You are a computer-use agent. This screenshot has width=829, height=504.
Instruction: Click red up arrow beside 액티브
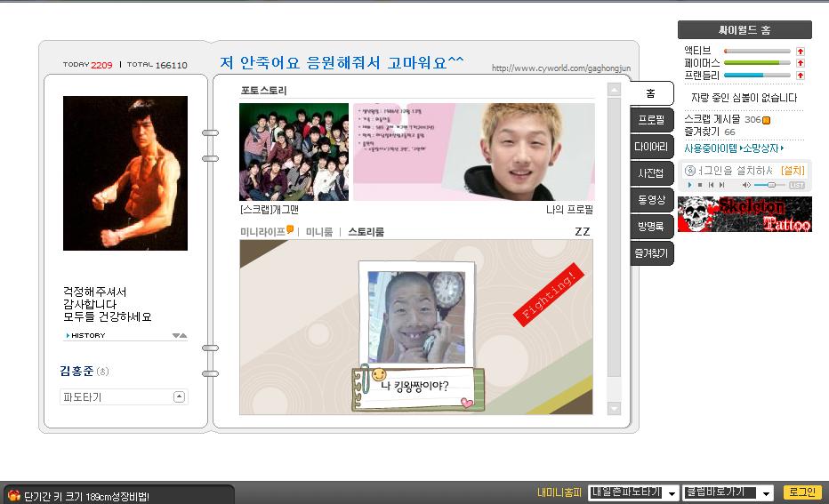(801, 52)
